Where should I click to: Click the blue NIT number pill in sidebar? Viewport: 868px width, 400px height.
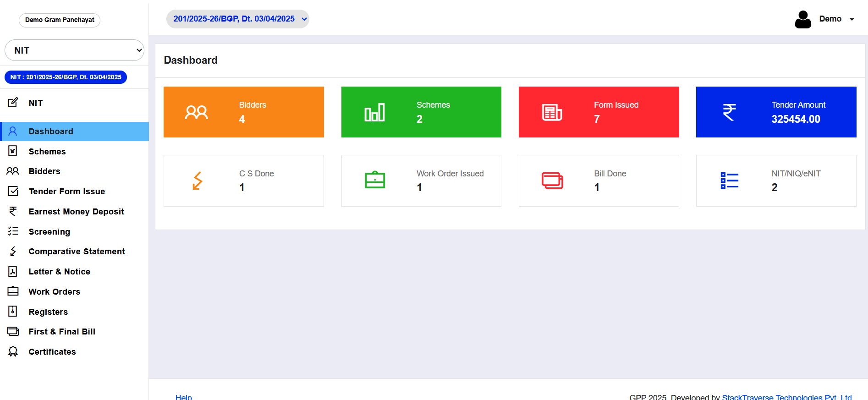(66, 77)
